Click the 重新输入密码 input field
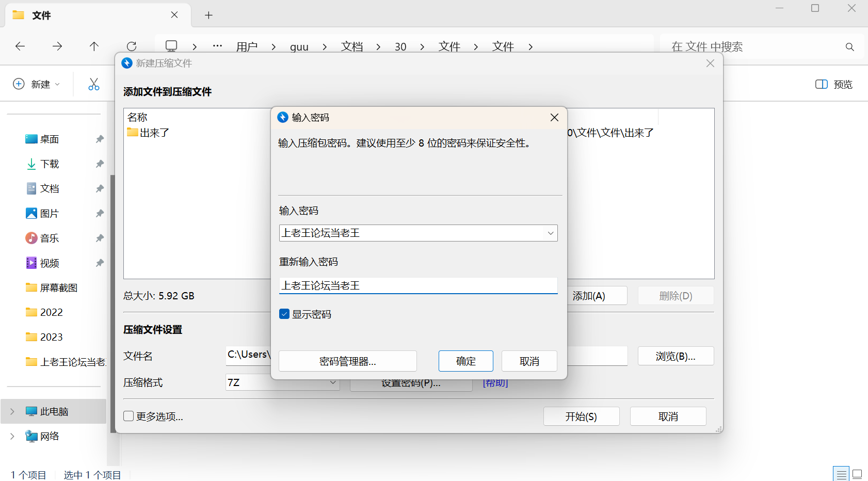This screenshot has width=868, height=481. pyautogui.click(x=419, y=285)
